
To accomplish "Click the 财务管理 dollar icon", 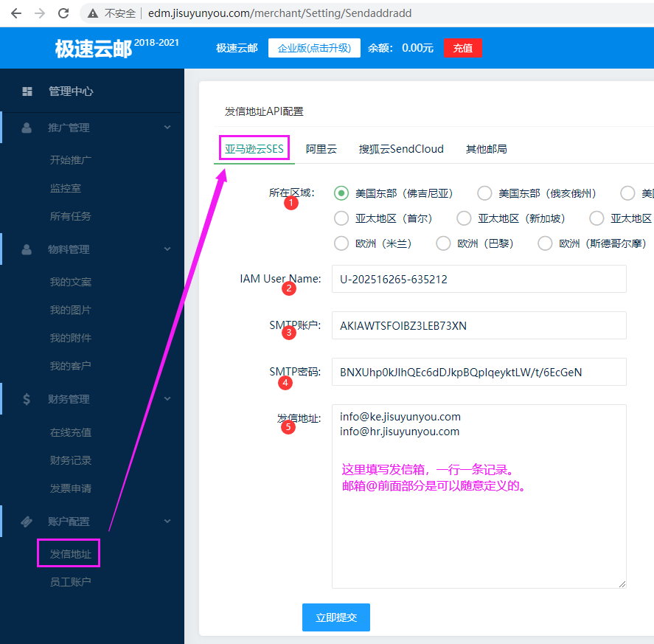I will (x=27, y=399).
